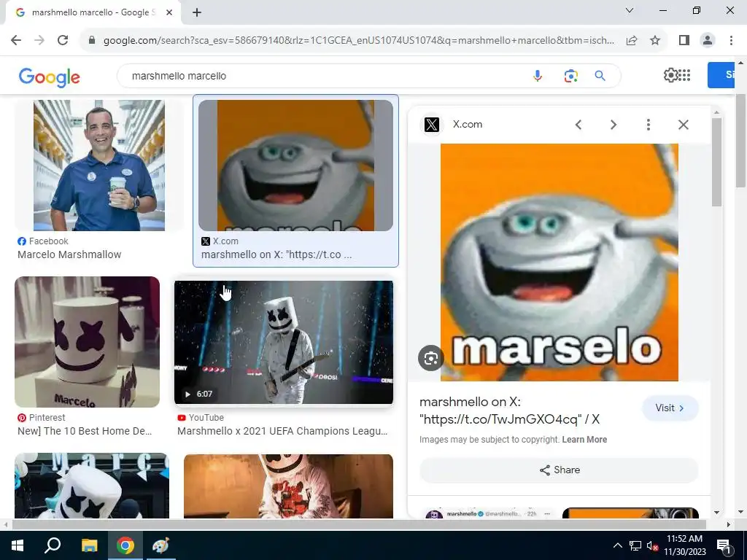Screen dimensions: 747x560
Task: Open the Windows Start menu
Action: 18,545
